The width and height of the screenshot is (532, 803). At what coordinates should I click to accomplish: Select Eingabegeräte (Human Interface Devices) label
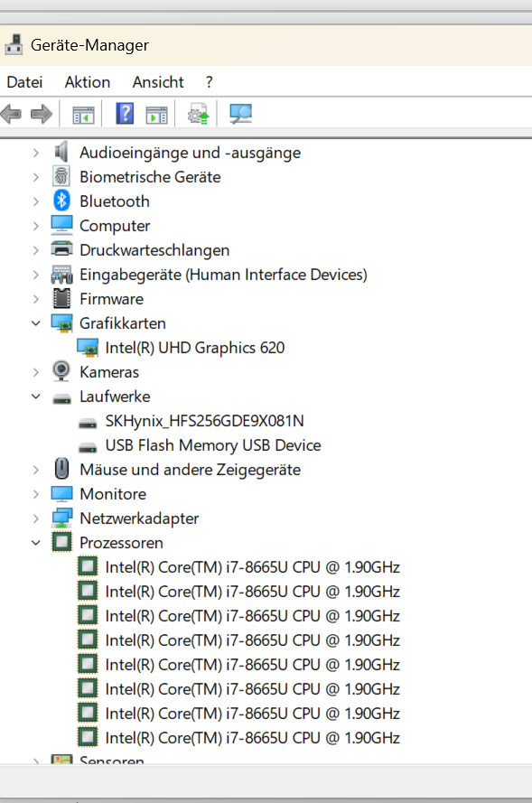(223, 275)
